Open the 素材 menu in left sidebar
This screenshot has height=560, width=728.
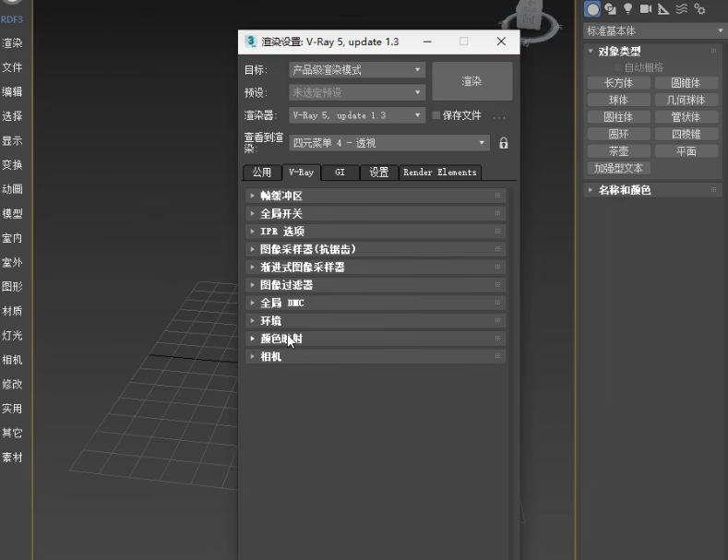coord(12,457)
